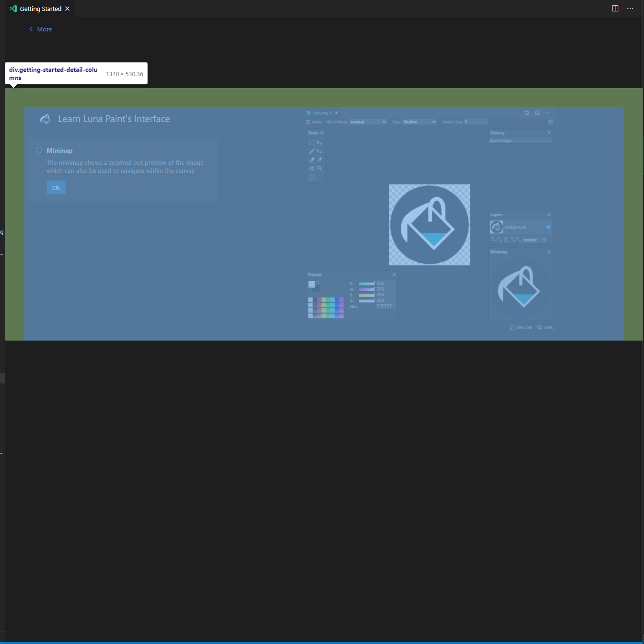Toggle the Background layer visibility checkbox
Image resolution: width=644 pixels, height=644 pixels.
548,227
